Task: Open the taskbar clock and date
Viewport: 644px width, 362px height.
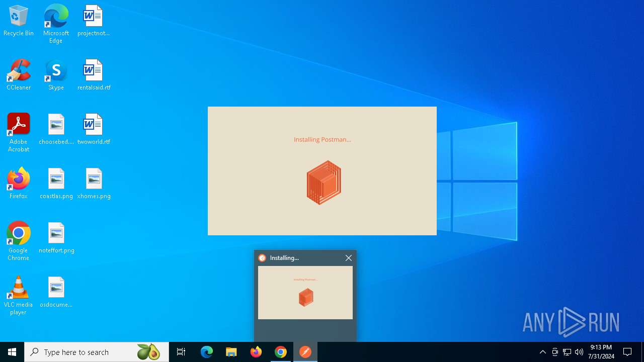Action: point(601,352)
